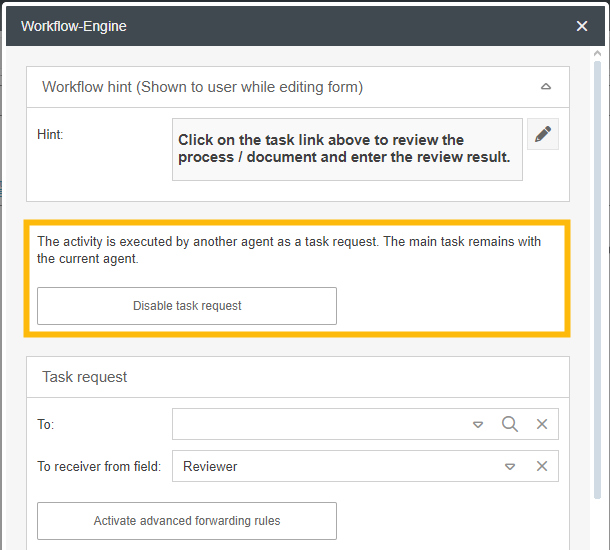
Task: Close the Workflow-Engine dialog
Action: coord(582,26)
